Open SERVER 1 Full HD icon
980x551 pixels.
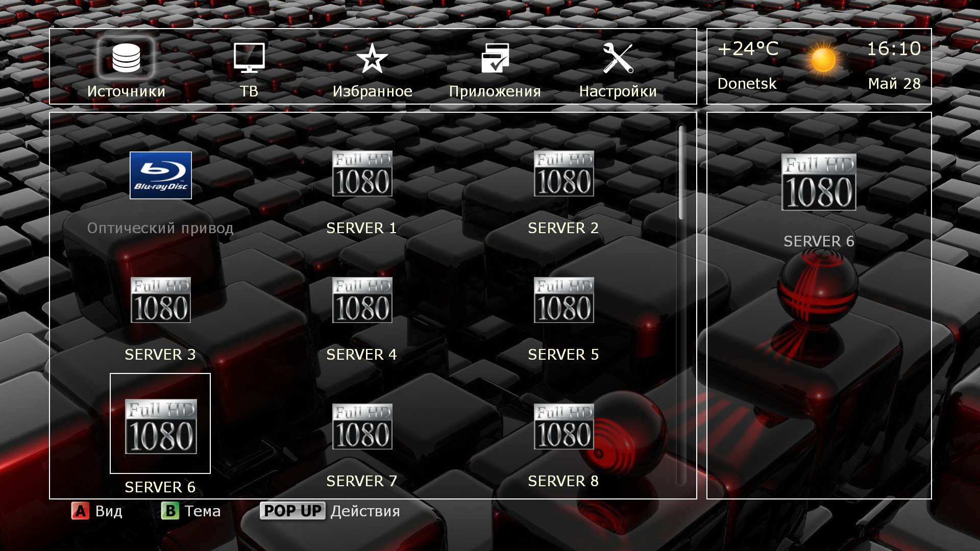point(362,173)
